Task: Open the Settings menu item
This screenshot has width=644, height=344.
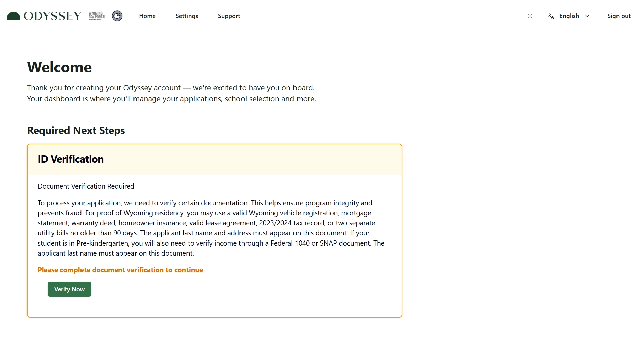Action: point(187,16)
